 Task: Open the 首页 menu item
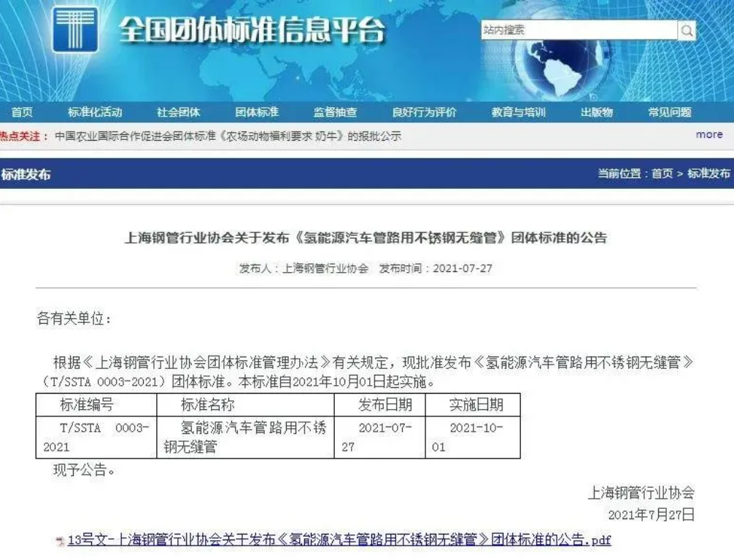(x=22, y=112)
